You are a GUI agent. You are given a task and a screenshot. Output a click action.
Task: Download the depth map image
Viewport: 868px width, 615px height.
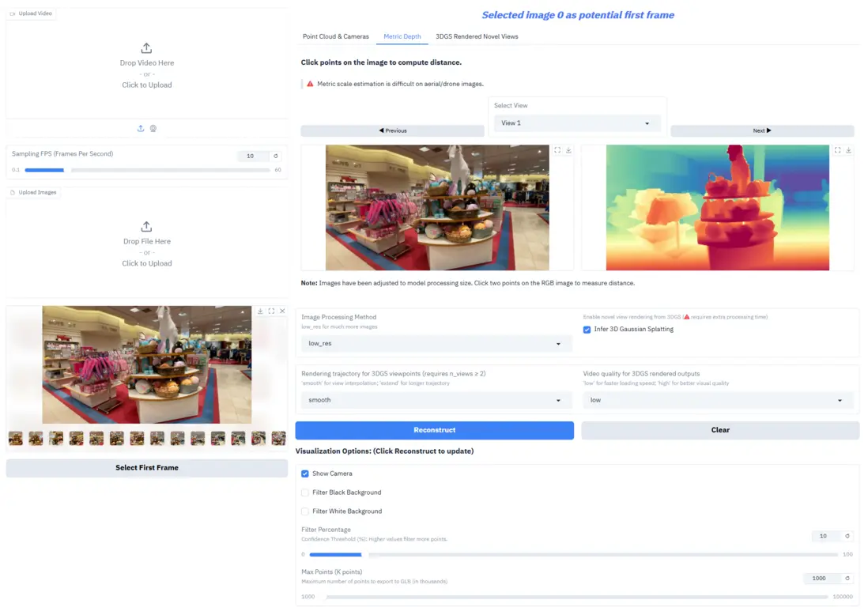pyautogui.click(x=848, y=150)
